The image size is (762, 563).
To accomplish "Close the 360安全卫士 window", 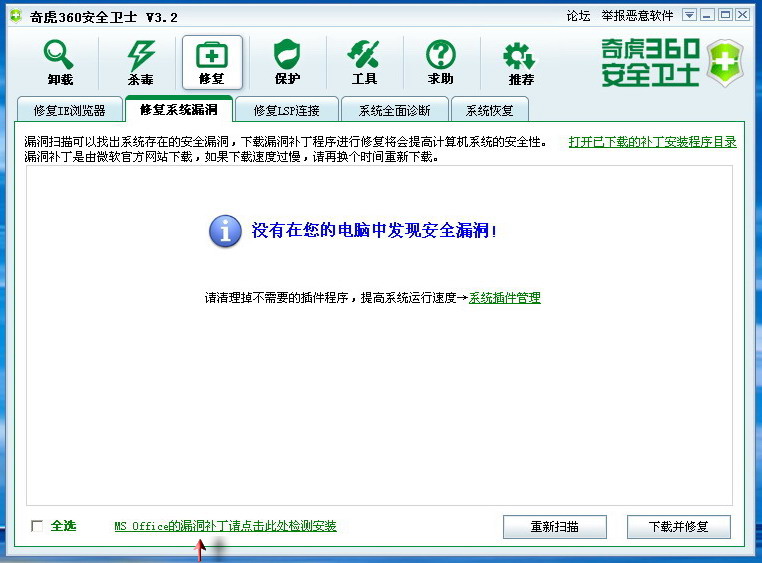I will point(743,15).
